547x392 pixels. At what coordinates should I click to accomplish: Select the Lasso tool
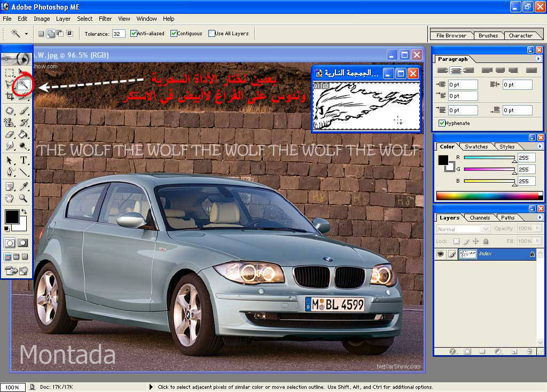[x=10, y=84]
